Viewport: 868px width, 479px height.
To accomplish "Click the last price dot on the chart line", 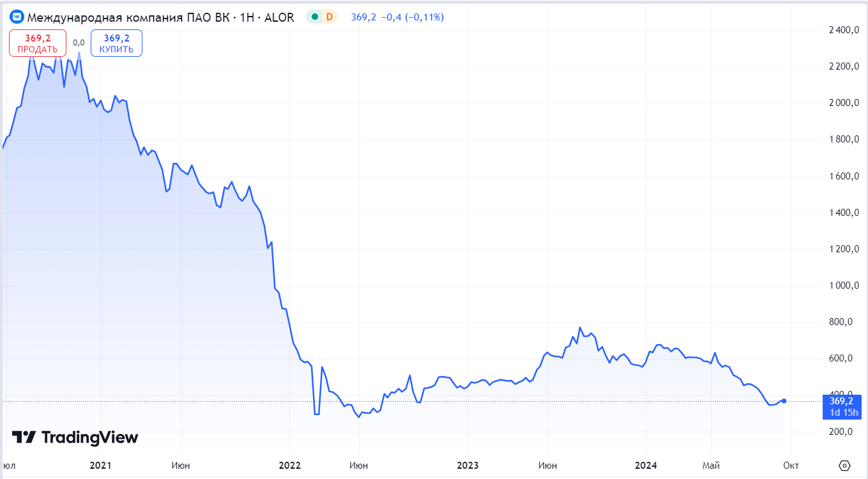I will tap(784, 401).
